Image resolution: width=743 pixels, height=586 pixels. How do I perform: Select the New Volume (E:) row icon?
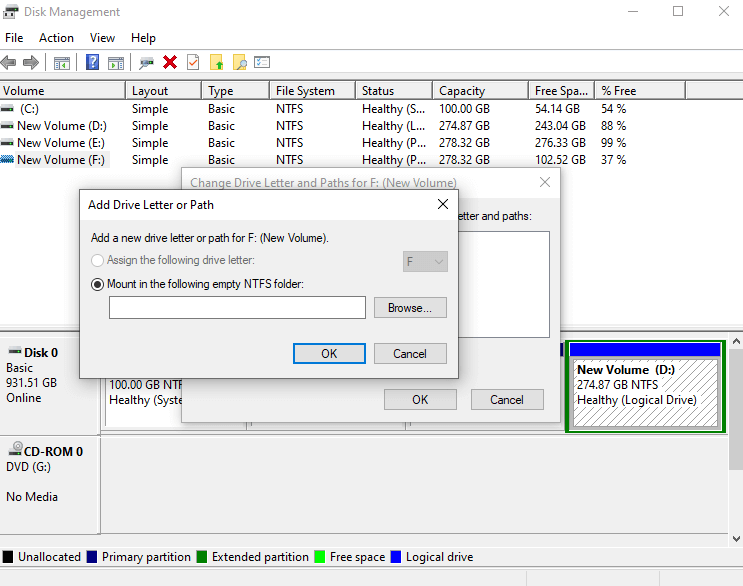click(7, 143)
